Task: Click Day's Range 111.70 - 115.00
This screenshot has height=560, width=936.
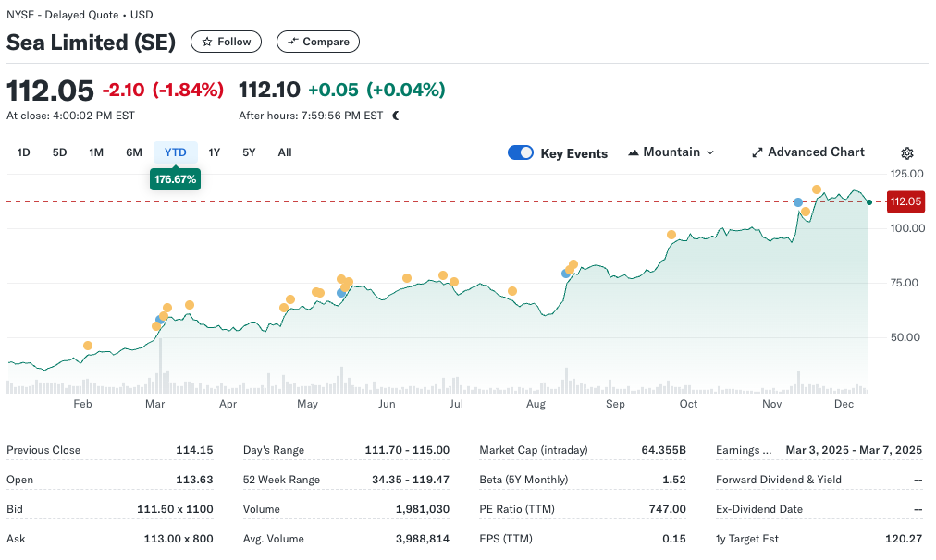Action: [x=407, y=450]
